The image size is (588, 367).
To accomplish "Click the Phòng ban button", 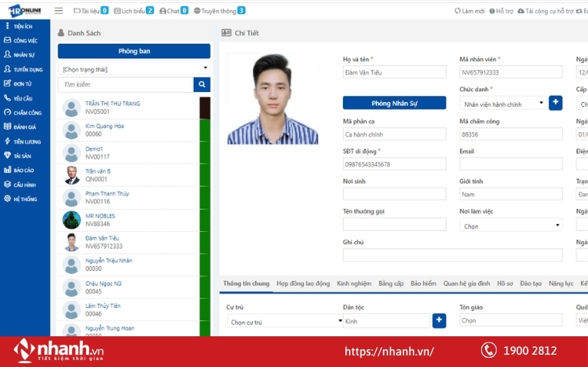I will coord(134,51).
